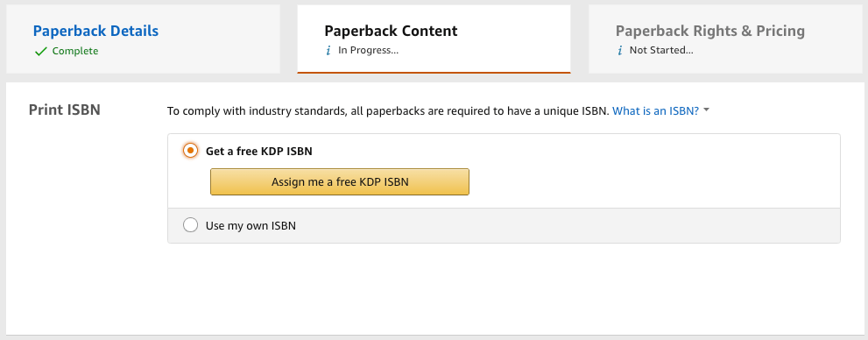Click the industry standards ISBN description text
The height and width of the screenshot is (340, 868).
388,110
